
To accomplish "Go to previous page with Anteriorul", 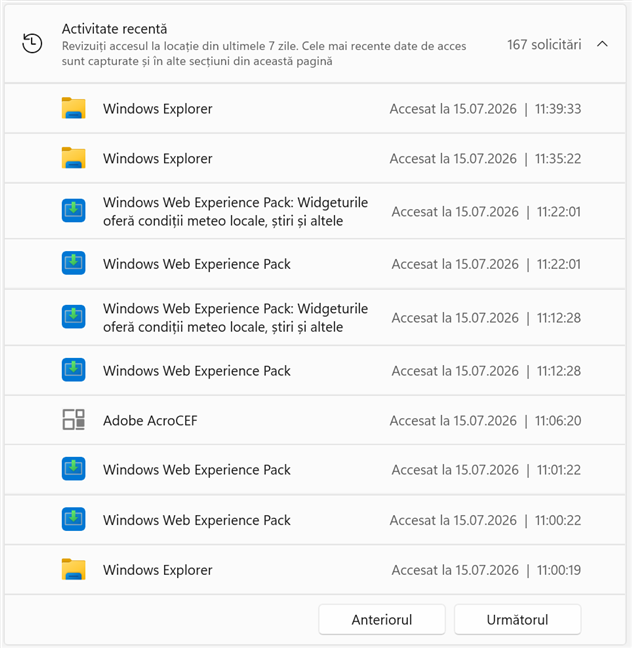I will 382,619.
